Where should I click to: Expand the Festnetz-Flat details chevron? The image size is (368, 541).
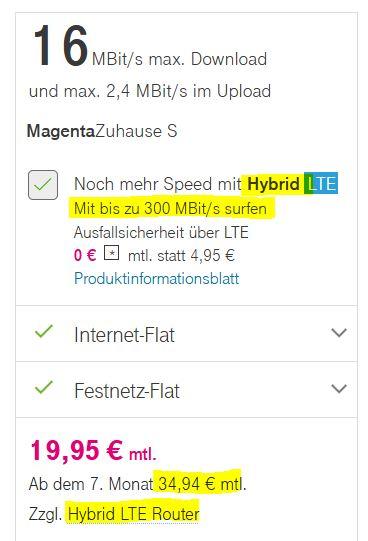[339, 389]
